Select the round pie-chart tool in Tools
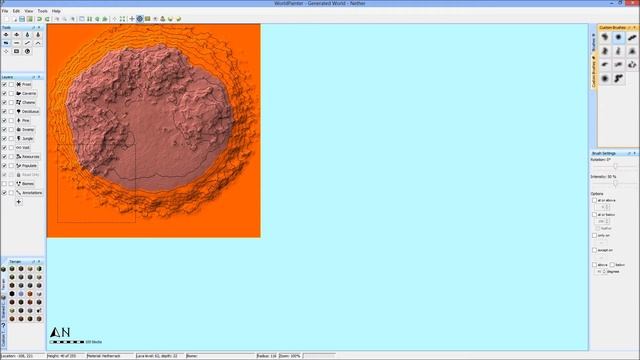The image size is (640, 360). [x=27, y=51]
